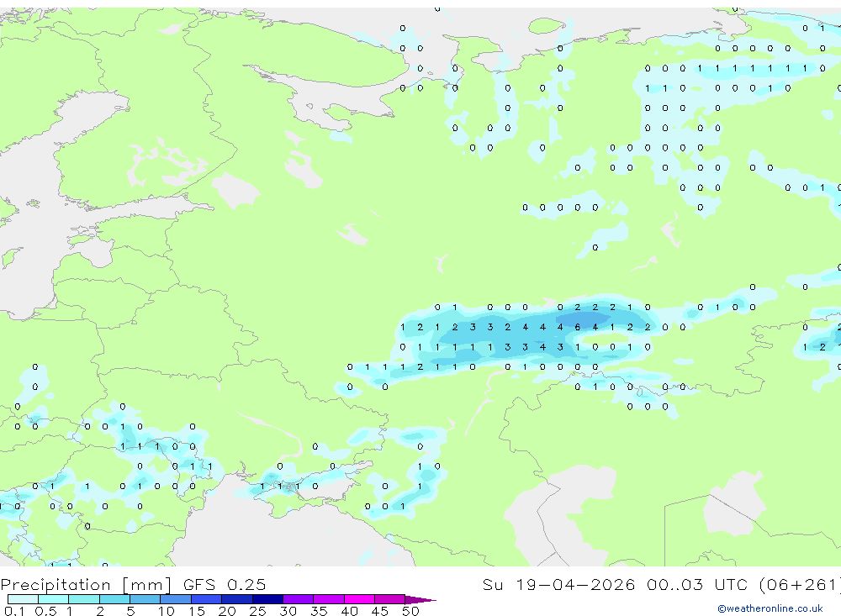The height and width of the screenshot is (616, 841).
Task: Pick the legend swatch between 5 and 10
Action: 145,599
